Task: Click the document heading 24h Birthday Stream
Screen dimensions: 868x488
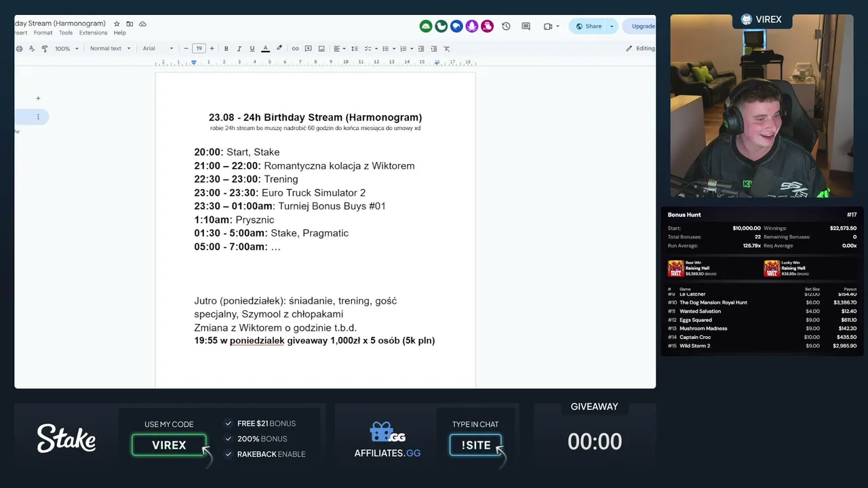Action: click(315, 117)
